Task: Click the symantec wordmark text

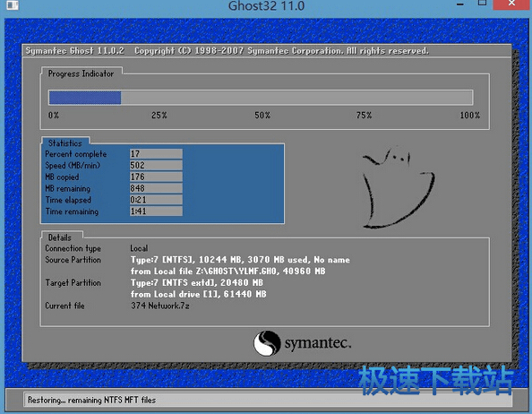Action: tap(318, 343)
